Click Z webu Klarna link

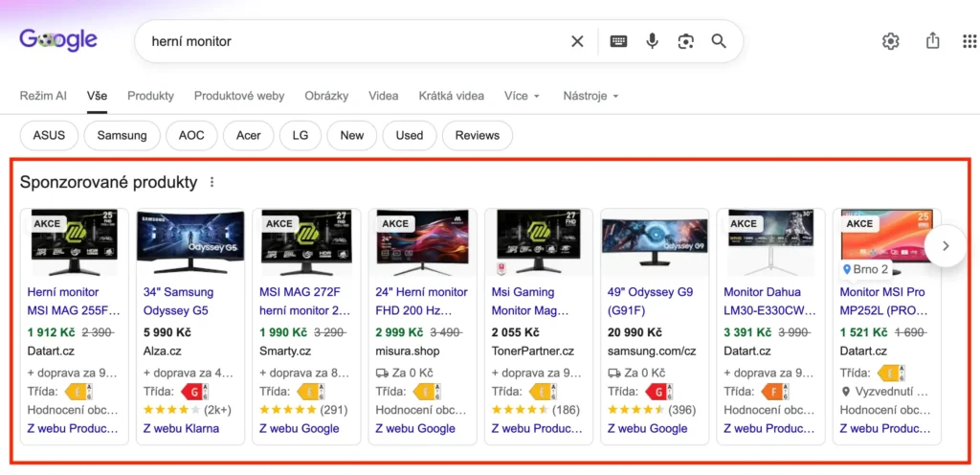point(181,429)
